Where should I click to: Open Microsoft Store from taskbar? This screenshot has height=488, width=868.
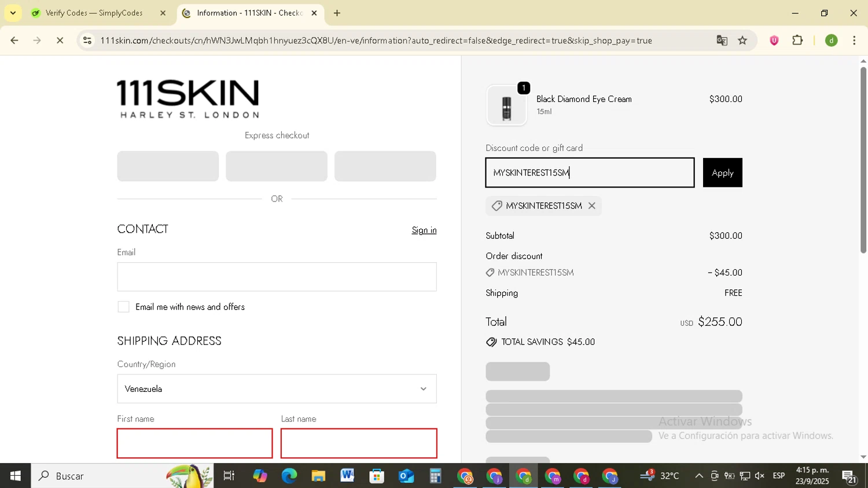[377, 476]
